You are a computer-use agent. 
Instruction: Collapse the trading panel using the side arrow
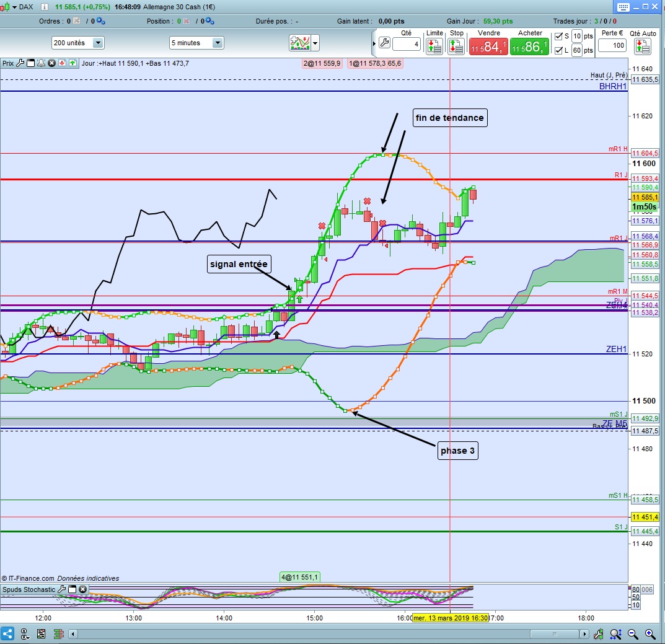[374, 43]
